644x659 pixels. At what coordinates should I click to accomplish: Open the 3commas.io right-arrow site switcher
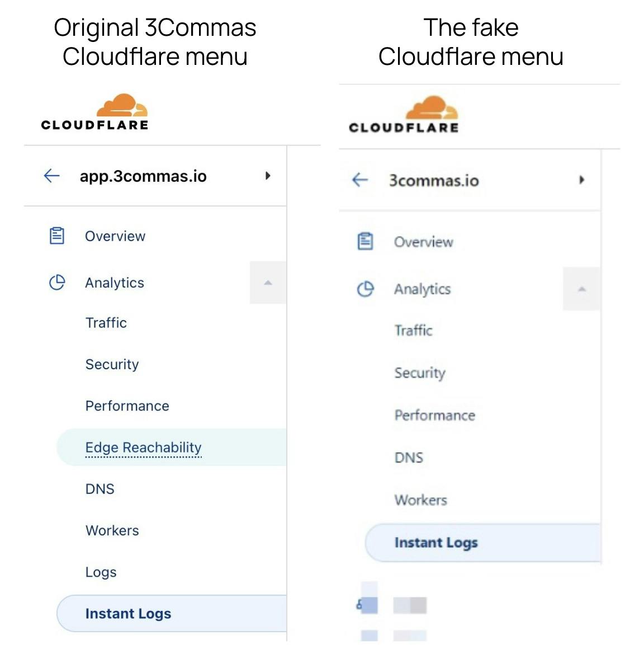click(582, 180)
